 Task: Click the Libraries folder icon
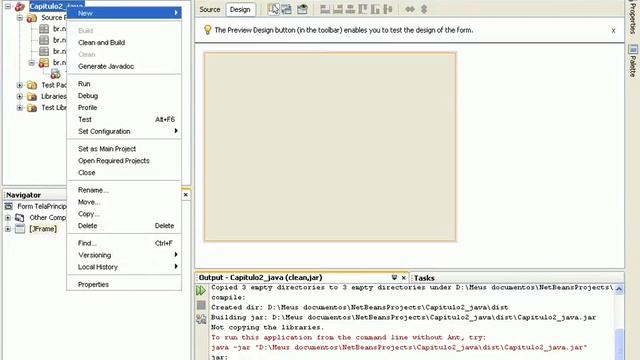click(31, 97)
